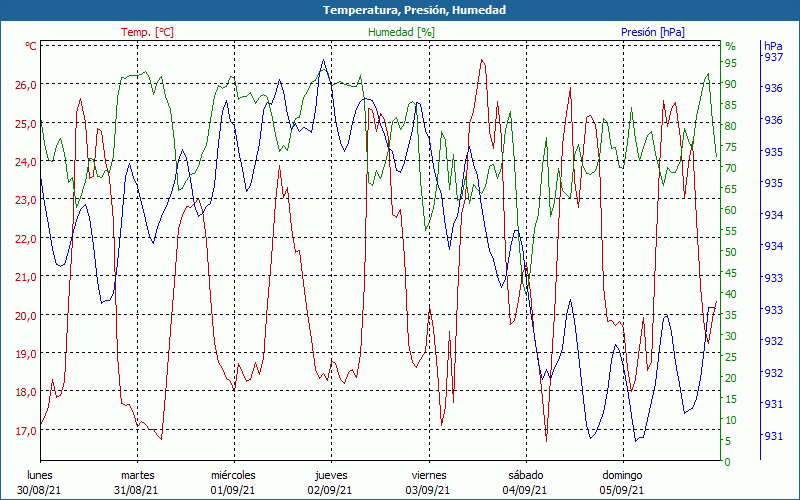Click the 05/09/21 date label
Screen dimensions: 800x500
[x=621, y=490]
